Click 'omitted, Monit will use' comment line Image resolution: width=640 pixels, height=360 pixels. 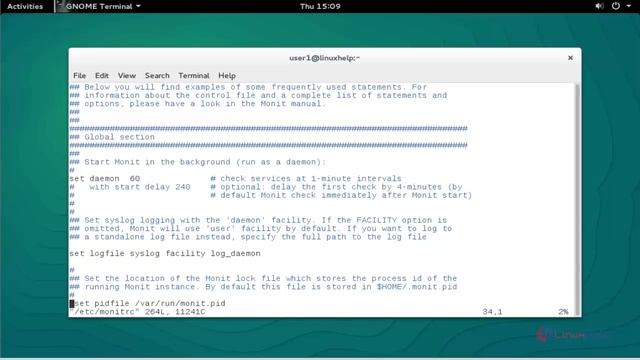pos(261,229)
